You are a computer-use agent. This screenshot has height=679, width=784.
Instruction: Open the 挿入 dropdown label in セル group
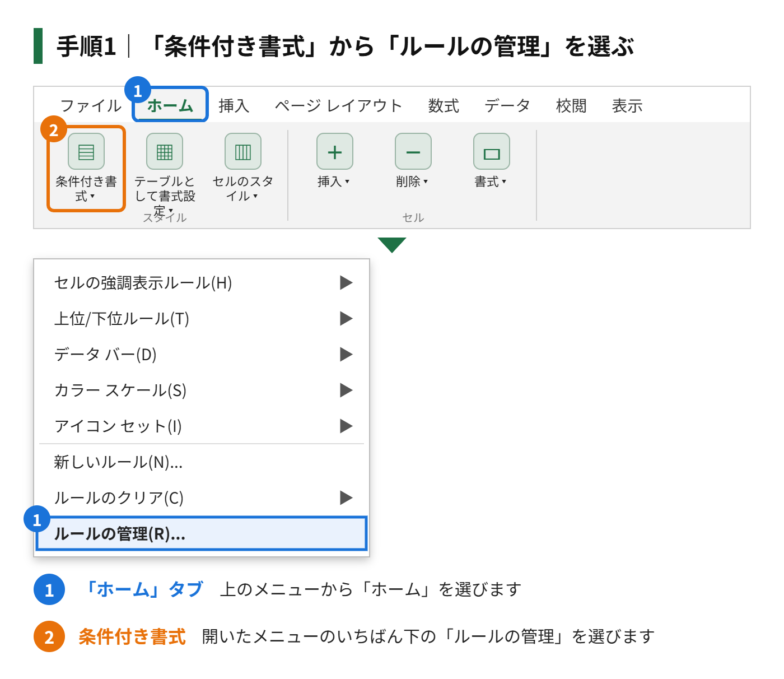tap(334, 182)
